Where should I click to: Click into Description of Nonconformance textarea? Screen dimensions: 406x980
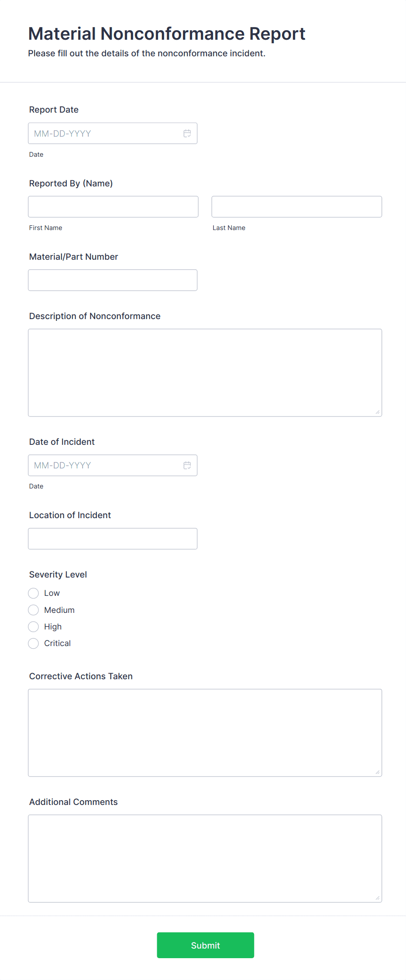(x=205, y=373)
